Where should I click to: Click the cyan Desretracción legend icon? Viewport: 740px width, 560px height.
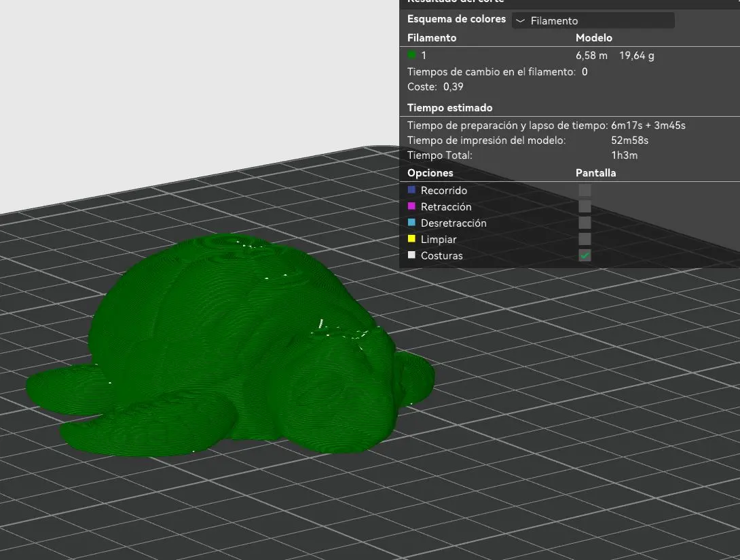411,222
